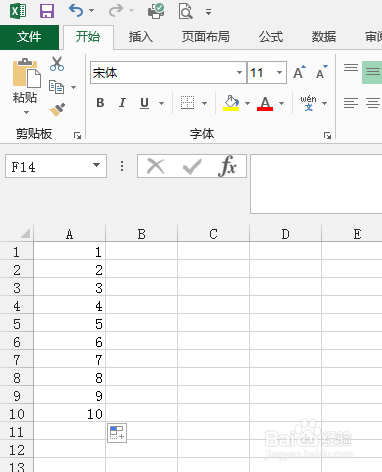The image size is (382, 472).
Task: Switch to the 开始 tab
Action: [x=88, y=37]
